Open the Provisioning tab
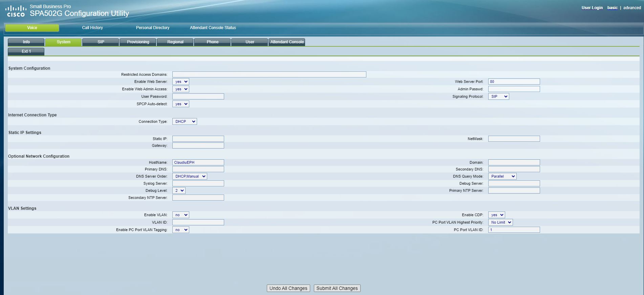Image resolution: width=644 pixels, height=295 pixels. (138, 42)
